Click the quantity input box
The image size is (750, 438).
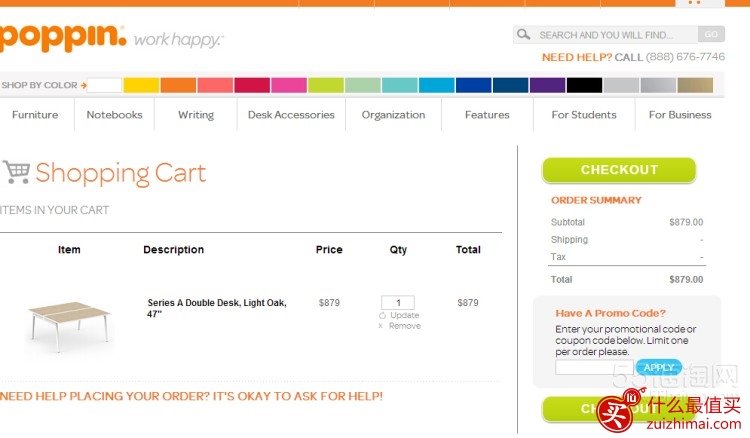[398, 302]
